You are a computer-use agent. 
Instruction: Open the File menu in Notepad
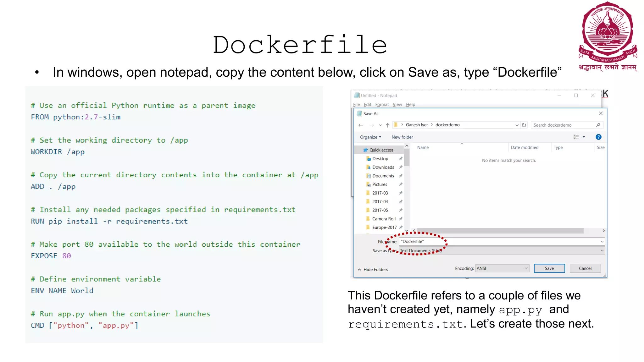[356, 105]
